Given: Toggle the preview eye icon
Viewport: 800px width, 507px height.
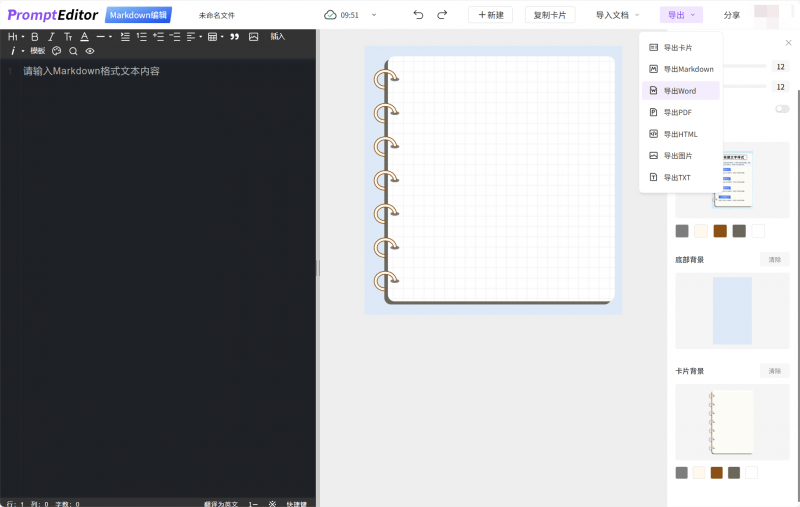Looking at the screenshot, I should (x=89, y=51).
